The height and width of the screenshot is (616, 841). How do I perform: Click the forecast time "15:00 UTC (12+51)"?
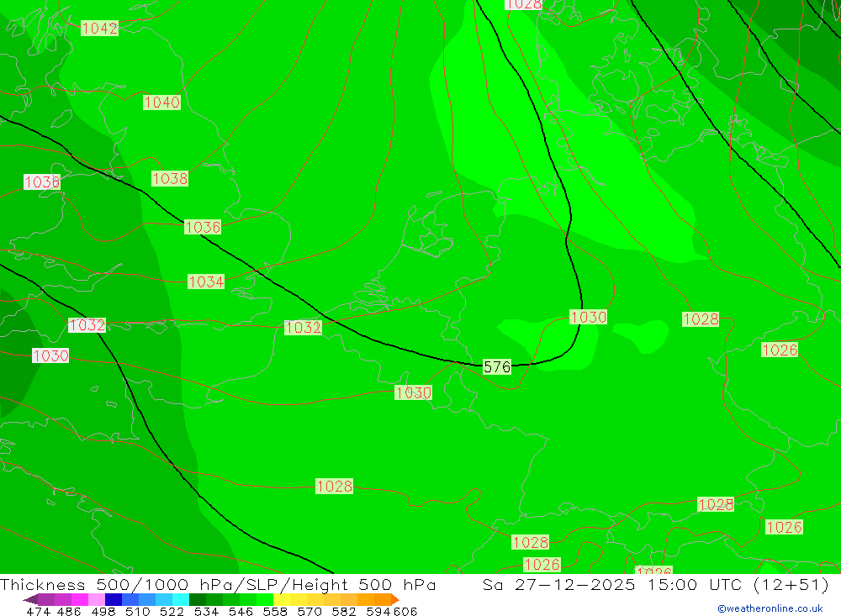click(x=738, y=584)
